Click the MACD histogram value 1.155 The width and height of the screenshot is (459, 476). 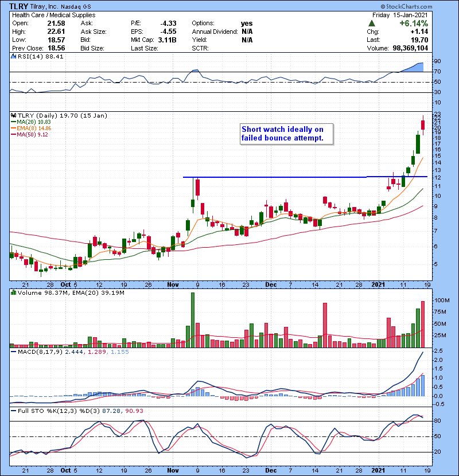(x=120, y=352)
